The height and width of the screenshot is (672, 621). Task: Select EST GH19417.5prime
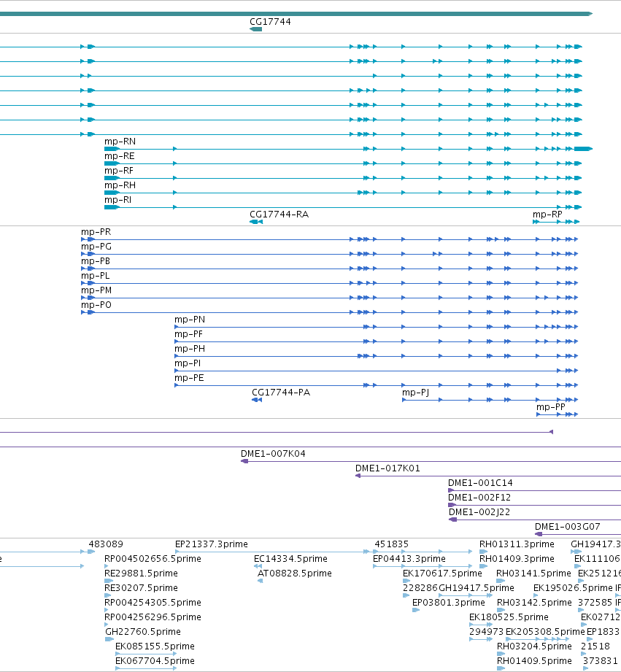(x=476, y=587)
